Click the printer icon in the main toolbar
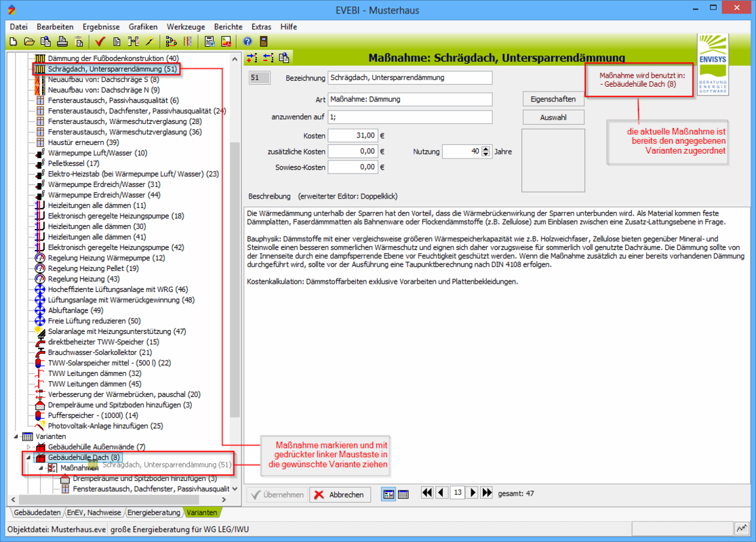Screen dimensions: 756x542 (62, 42)
